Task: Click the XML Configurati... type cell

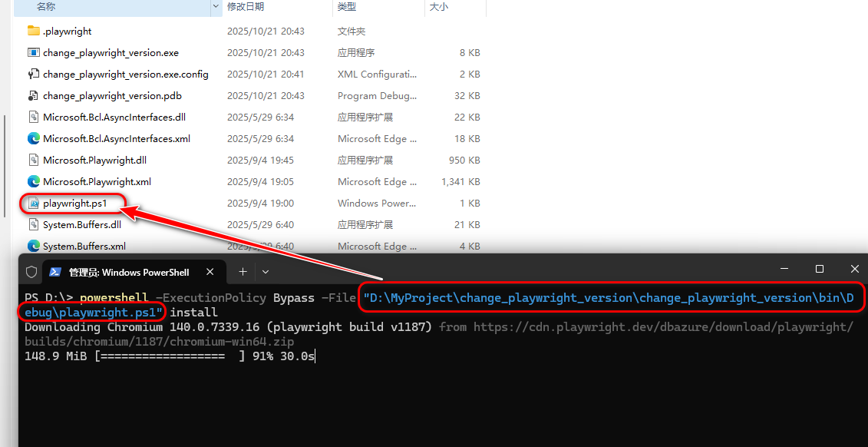Action: pyautogui.click(x=377, y=74)
